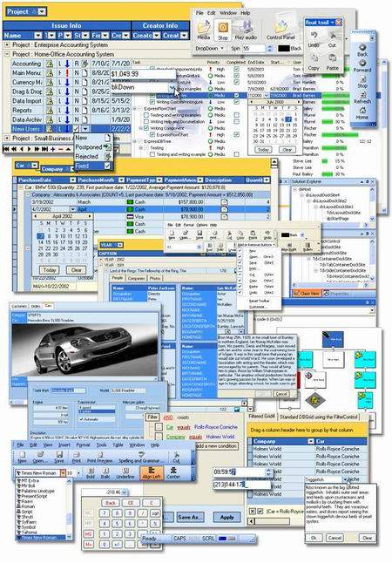Click the Media folder icon in toolbar
Image resolution: width=392 pixels, height=563 pixels.
tap(204, 28)
